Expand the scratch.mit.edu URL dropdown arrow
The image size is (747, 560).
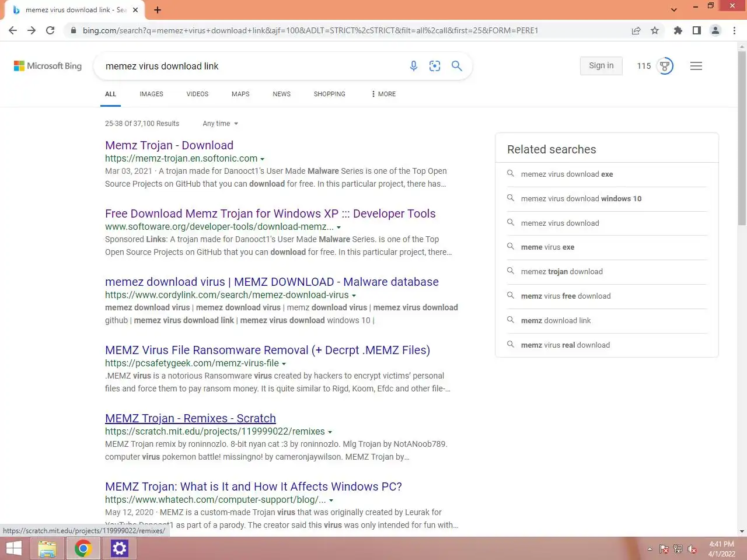[x=330, y=432]
